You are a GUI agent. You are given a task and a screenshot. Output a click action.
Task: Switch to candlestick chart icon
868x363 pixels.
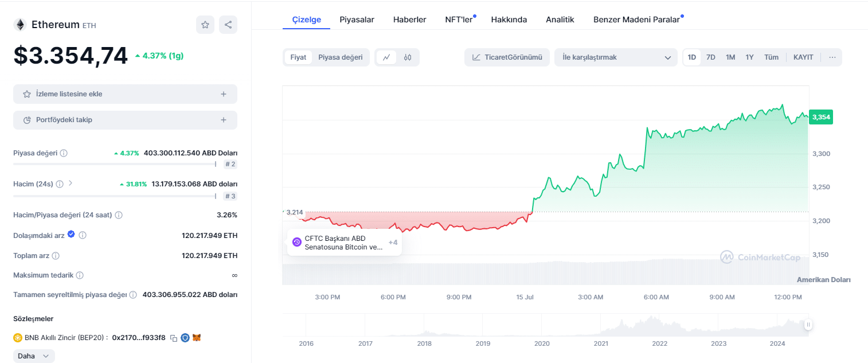point(408,57)
